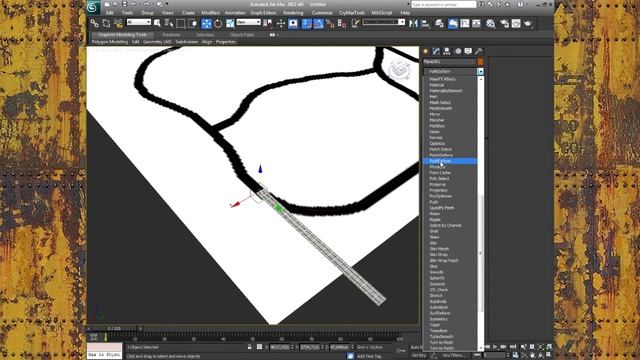
Task: Toggle Keyboard Shortcut Override icon
Action: [x=293, y=24]
